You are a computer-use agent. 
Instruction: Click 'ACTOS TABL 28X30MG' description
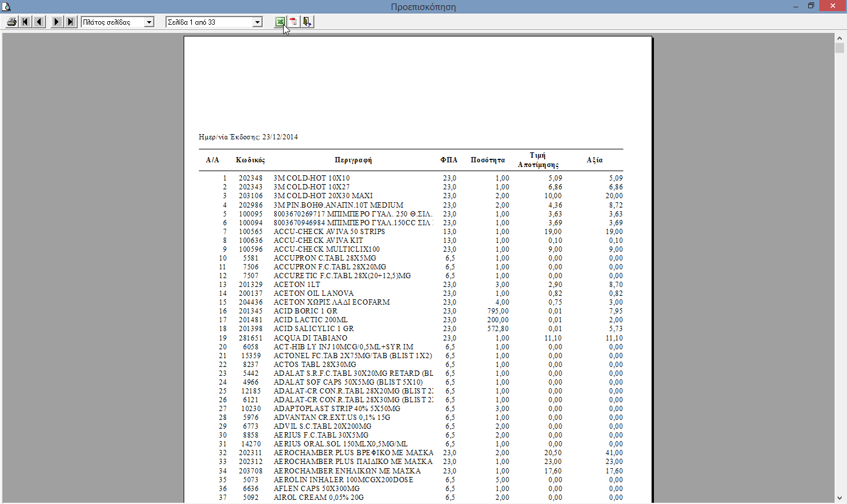315,365
